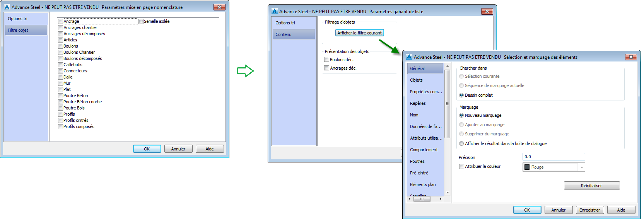Open Options tri in nomenclature window
Screen dimensions: 644x222
[x=26, y=19]
